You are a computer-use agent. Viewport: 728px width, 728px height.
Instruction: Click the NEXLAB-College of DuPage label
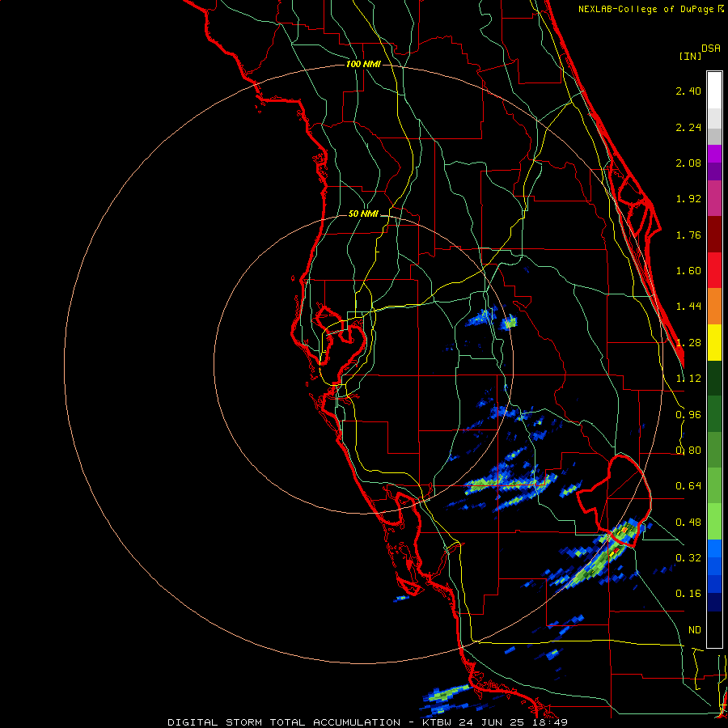point(650,9)
